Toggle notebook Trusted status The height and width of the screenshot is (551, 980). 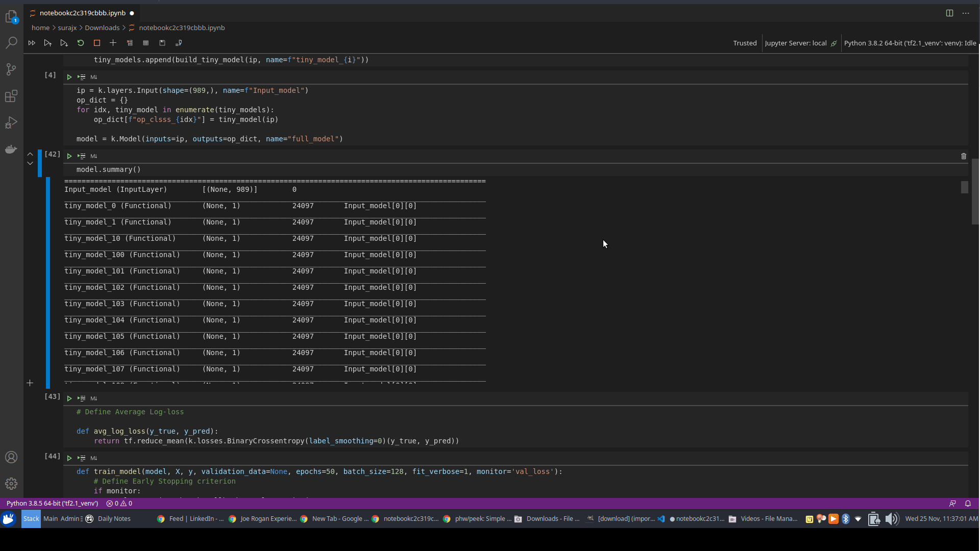(745, 43)
